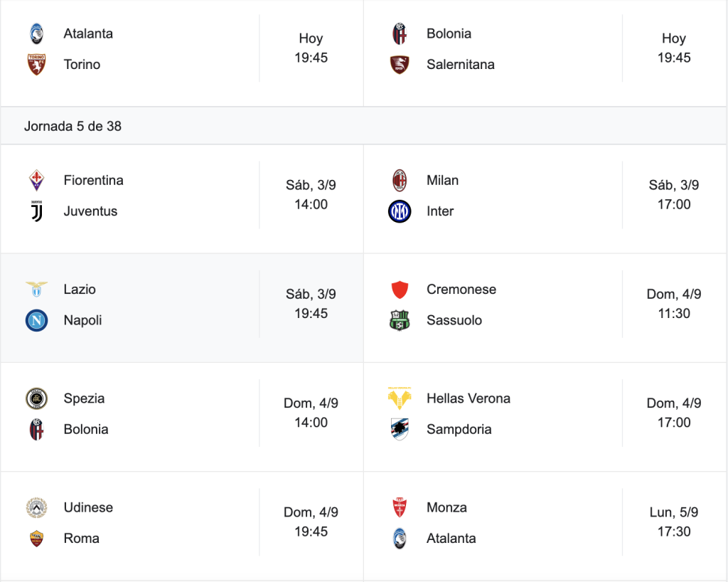Click the Spezia club badge
728x582 pixels.
coord(36,398)
